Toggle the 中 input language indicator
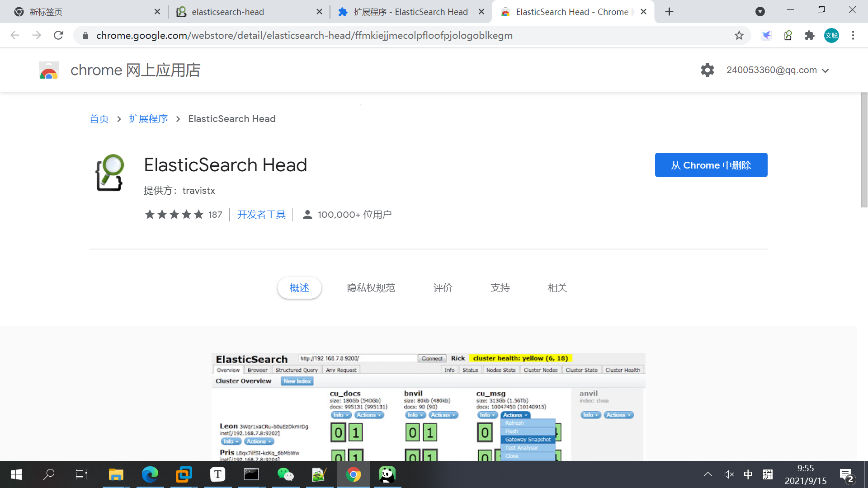This screenshot has height=488, width=868. 748,474
